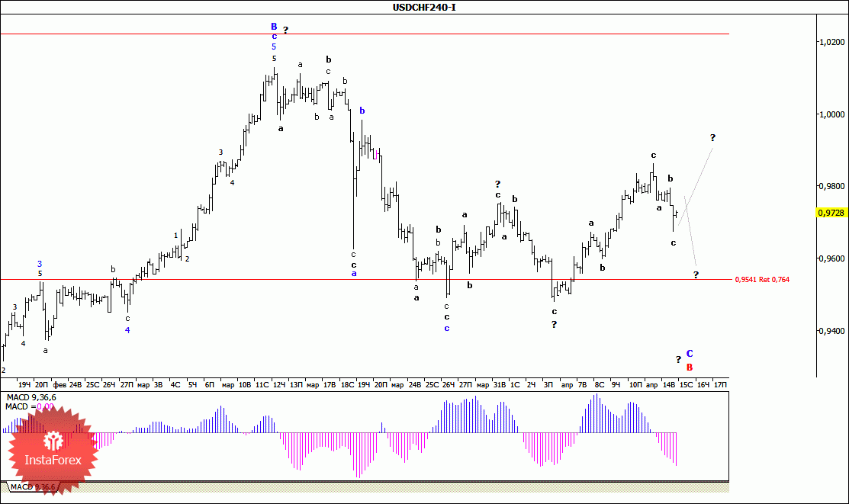
Task: Click the 0,9800 price axis value
Action: 832,186
